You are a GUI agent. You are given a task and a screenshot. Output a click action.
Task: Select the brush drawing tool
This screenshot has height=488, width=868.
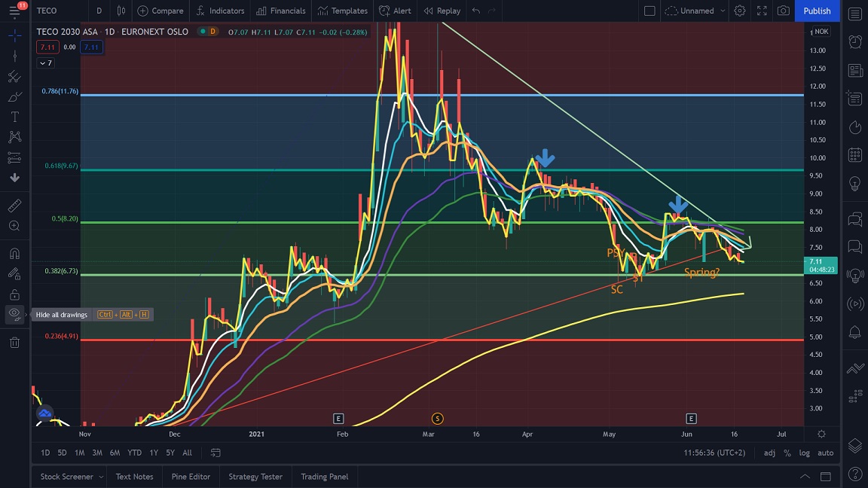[15, 97]
